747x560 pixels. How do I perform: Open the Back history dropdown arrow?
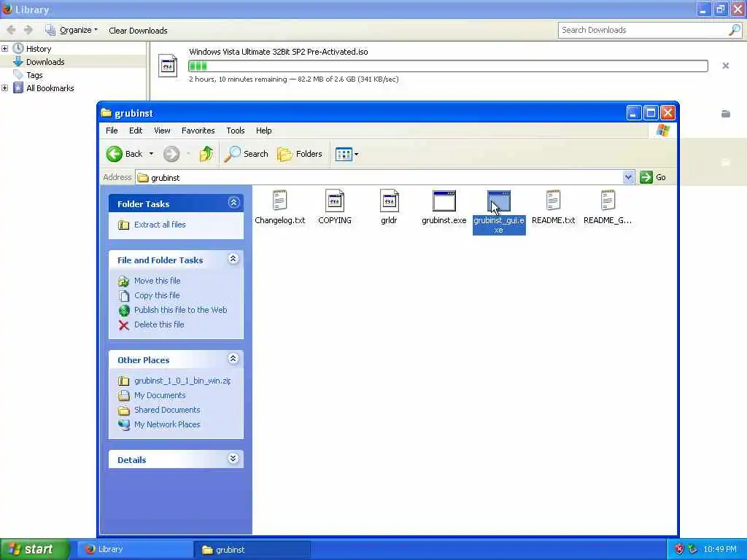click(151, 154)
